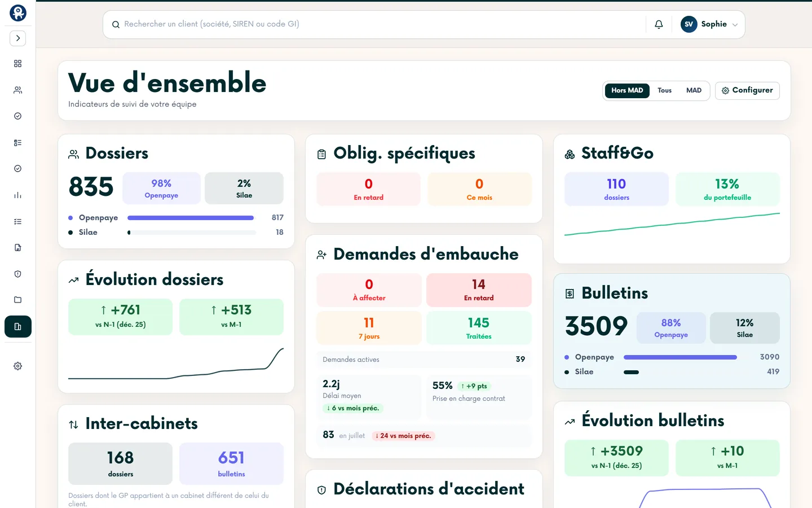Open the 168 dossiers Inter-cabinets tile
812x508 pixels.
coord(120,463)
